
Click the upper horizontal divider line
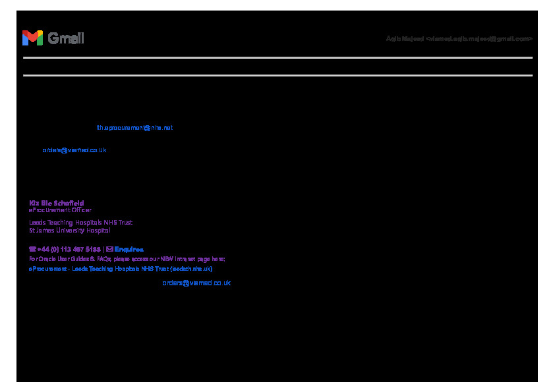(277, 58)
